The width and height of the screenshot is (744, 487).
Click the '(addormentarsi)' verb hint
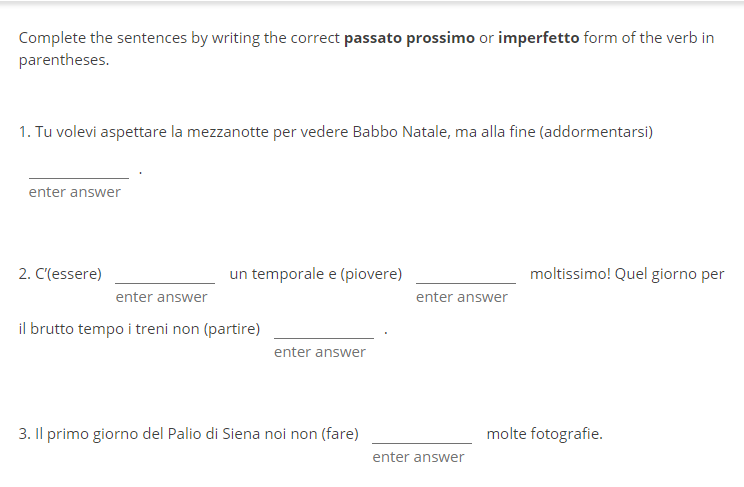point(596,132)
